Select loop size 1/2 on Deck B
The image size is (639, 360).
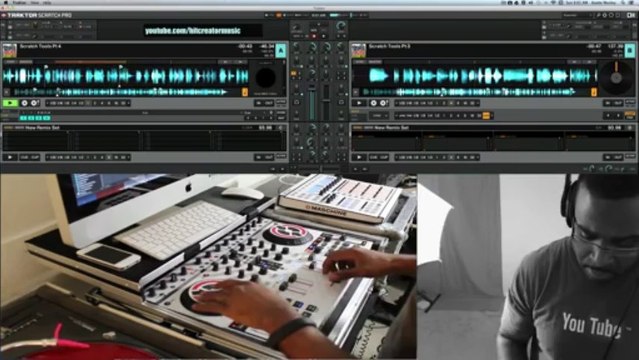430,103
